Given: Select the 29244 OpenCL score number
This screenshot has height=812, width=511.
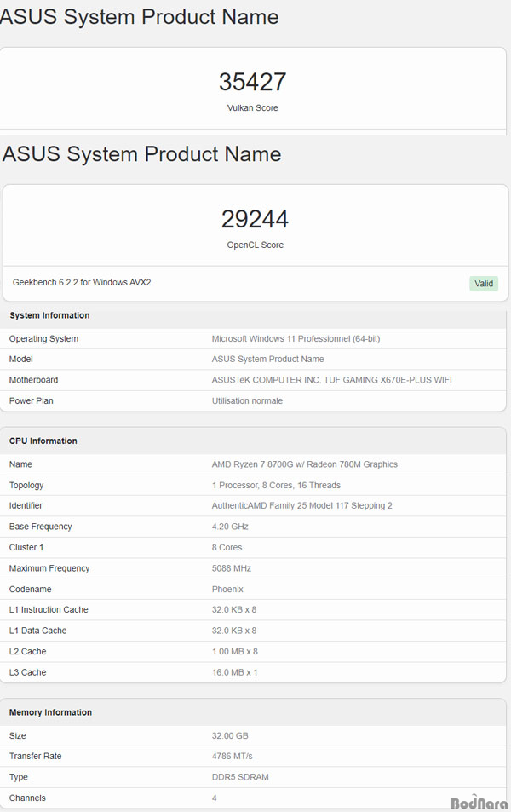Looking at the screenshot, I should pos(255,219).
